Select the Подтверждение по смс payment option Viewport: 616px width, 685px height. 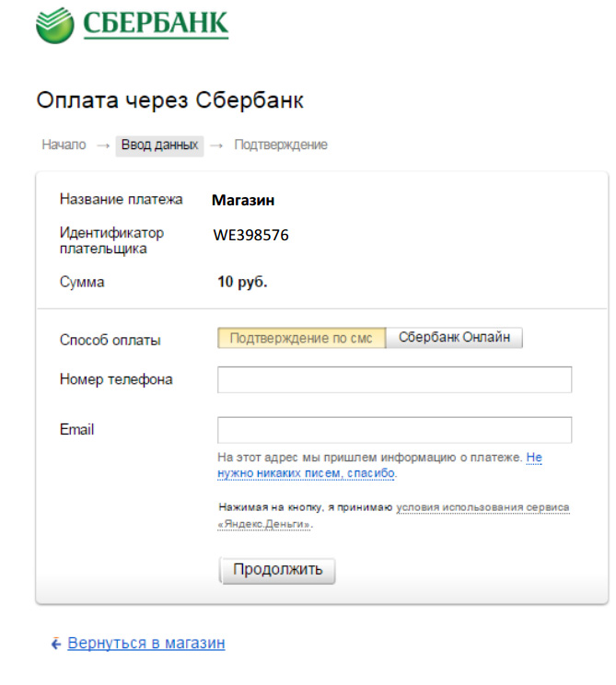[301, 338]
